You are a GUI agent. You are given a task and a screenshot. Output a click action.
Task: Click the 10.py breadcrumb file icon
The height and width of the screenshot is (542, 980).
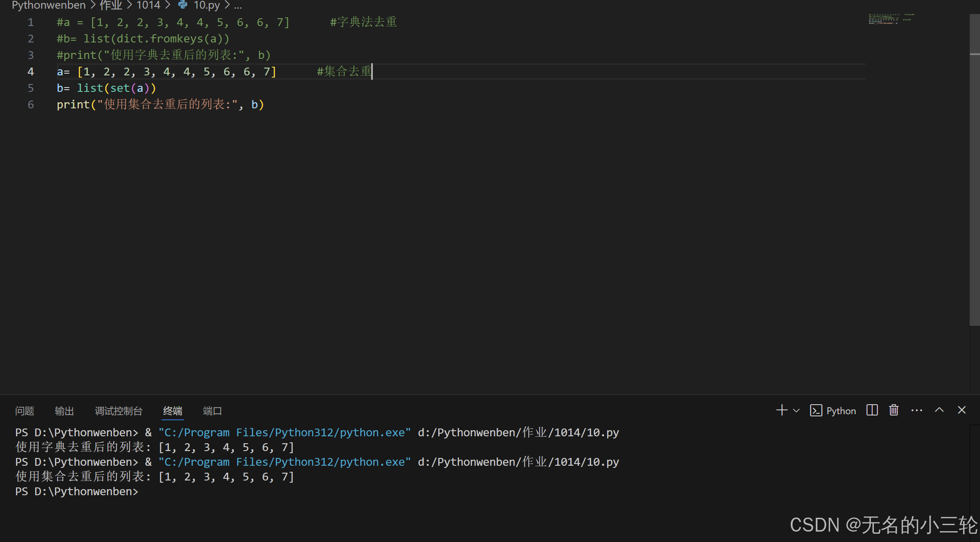(183, 5)
